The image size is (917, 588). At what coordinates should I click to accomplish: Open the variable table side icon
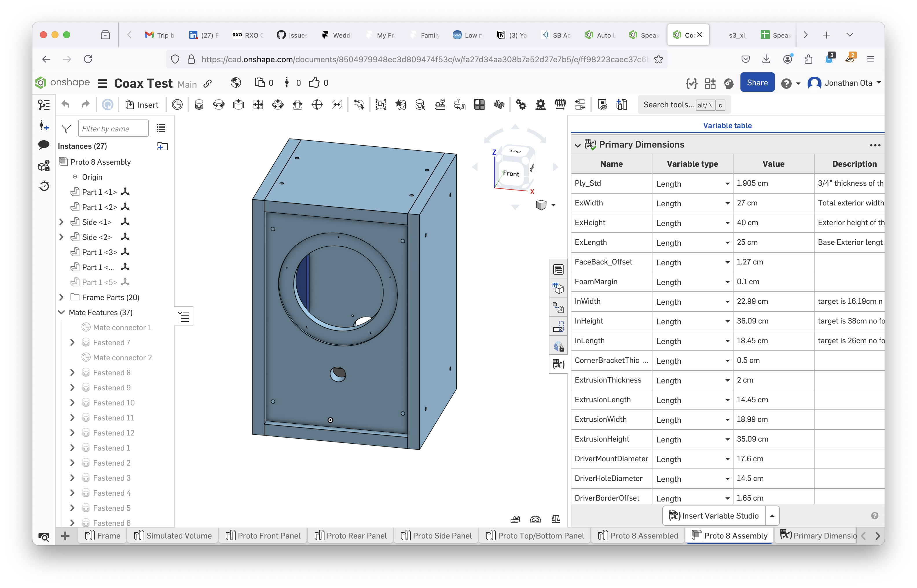tap(558, 364)
